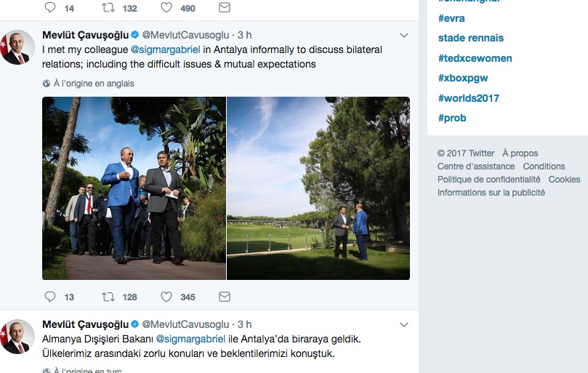Viewport: 588px width, 373px height.
Task: Reply to the top tweet with 14 replies
Action: [50, 8]
